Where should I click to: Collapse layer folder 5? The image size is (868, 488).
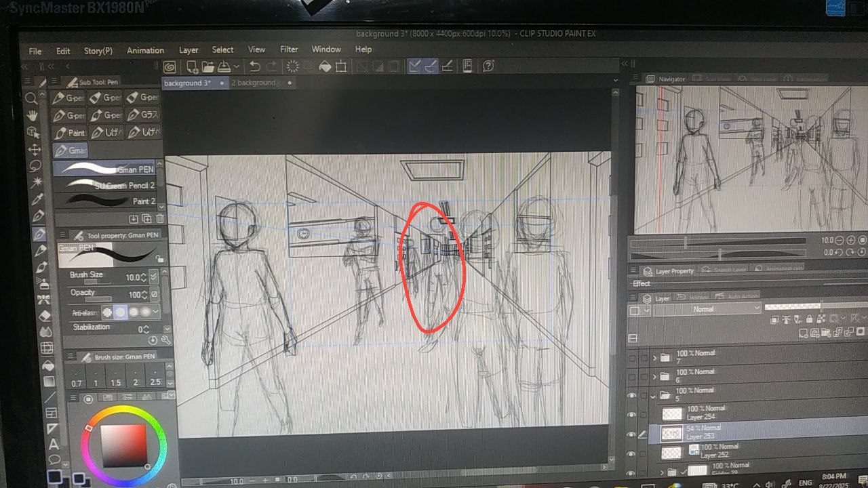[x=654, y=395]
